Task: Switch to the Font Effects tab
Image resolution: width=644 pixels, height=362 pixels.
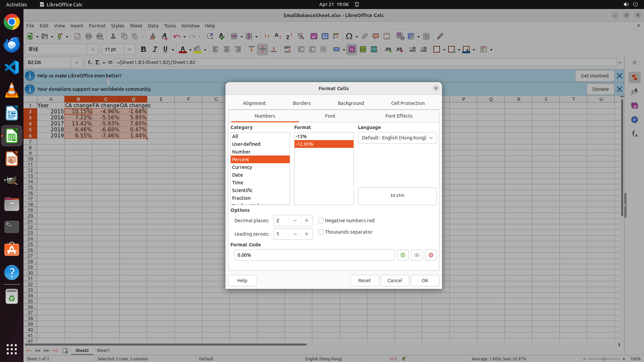Action: (x=398, y=116)
